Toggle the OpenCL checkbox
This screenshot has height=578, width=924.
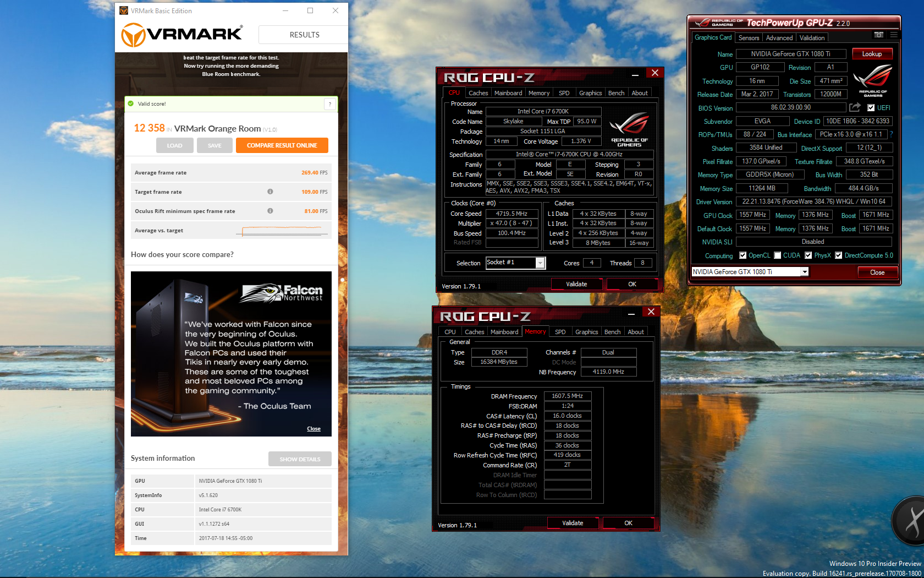click(x=743, y=255)
